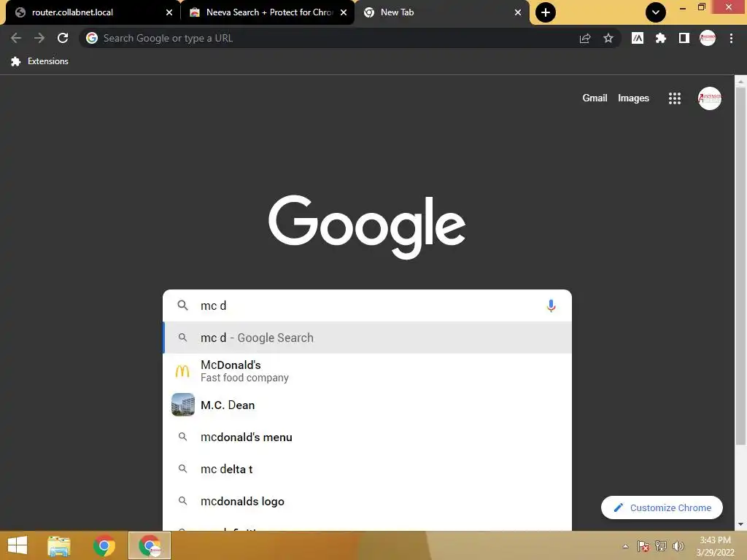Open Google Images link

tap(633, 98)
